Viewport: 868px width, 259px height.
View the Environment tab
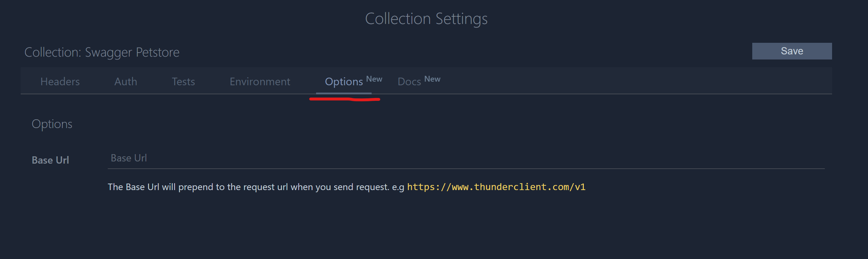point(259,82)
